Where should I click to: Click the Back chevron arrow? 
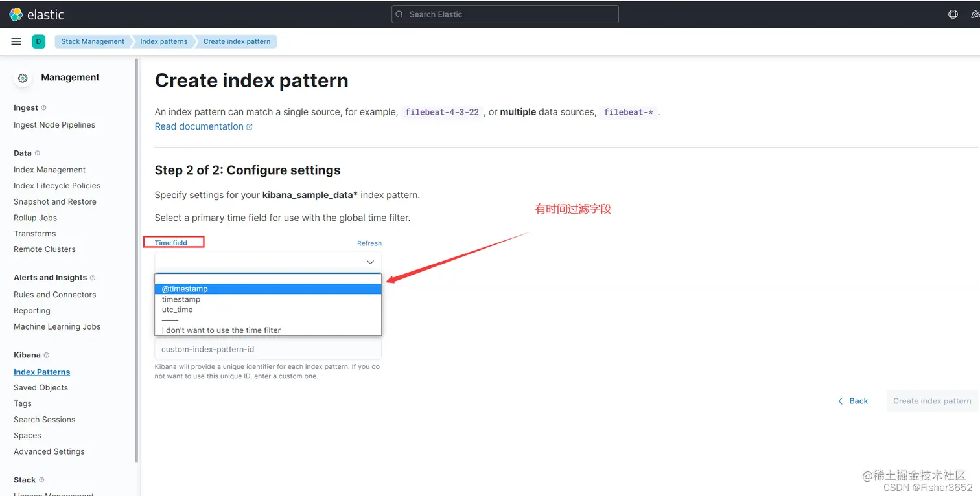click(841, 401)
